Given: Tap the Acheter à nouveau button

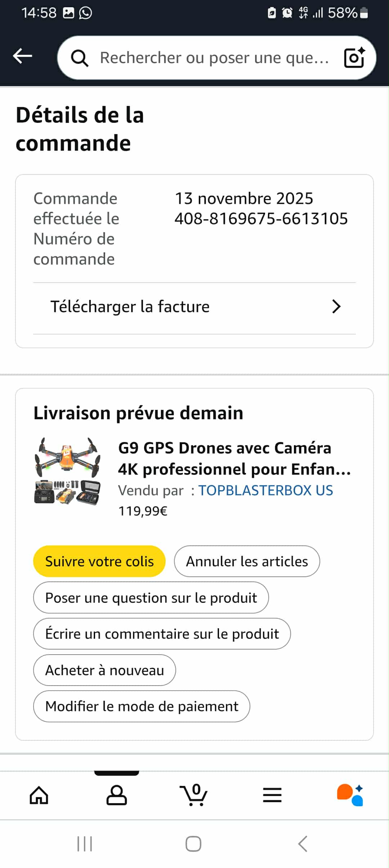Looking at the screenshot, I should (x=104, y=670).
